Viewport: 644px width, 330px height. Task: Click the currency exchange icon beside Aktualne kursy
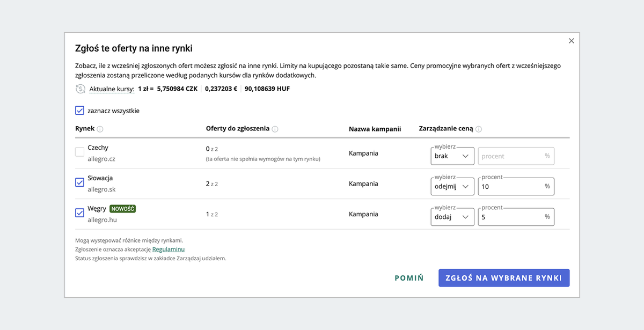click(x=80, y=89)
